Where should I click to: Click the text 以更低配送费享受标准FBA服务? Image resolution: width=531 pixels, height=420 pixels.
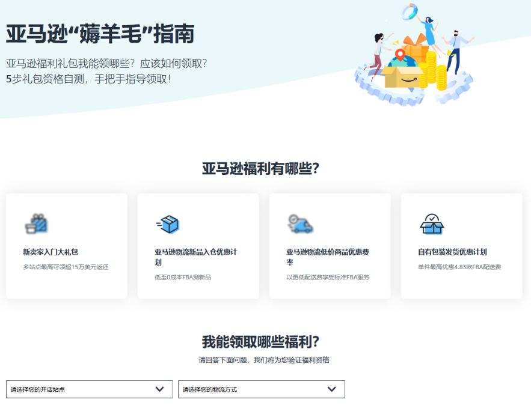click(328, 277)
